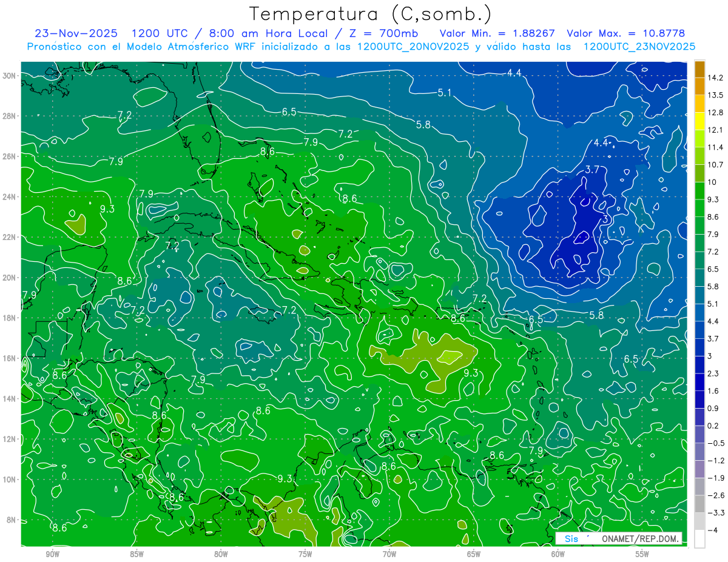Click the "Valor Max. = 10.8778" value
The height and width of the screenshot is (562, 728).
click(627, 33)
